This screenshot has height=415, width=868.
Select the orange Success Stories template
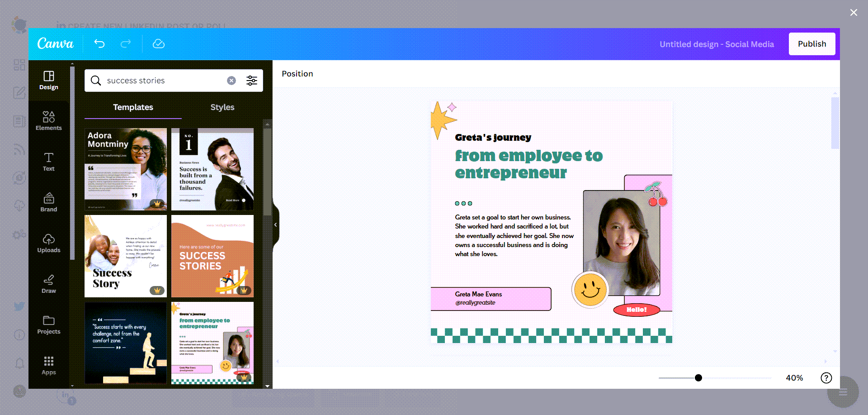coord(212,256)
